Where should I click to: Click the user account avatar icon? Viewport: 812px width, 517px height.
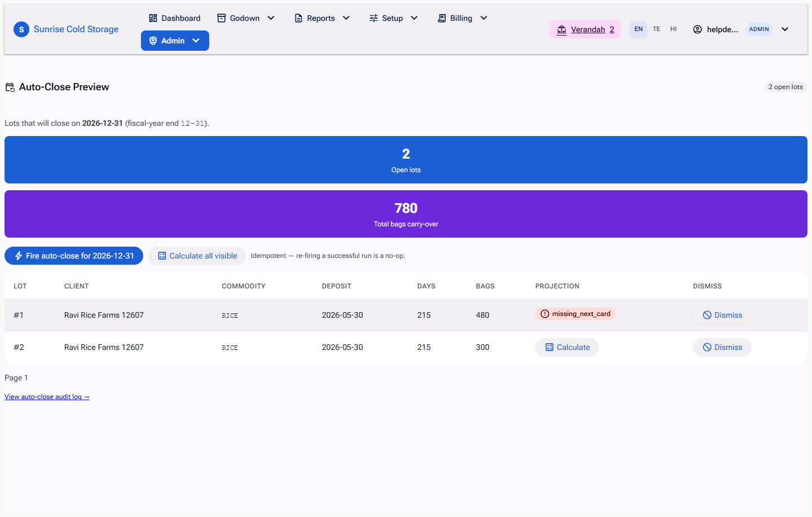tap(698, 29)
